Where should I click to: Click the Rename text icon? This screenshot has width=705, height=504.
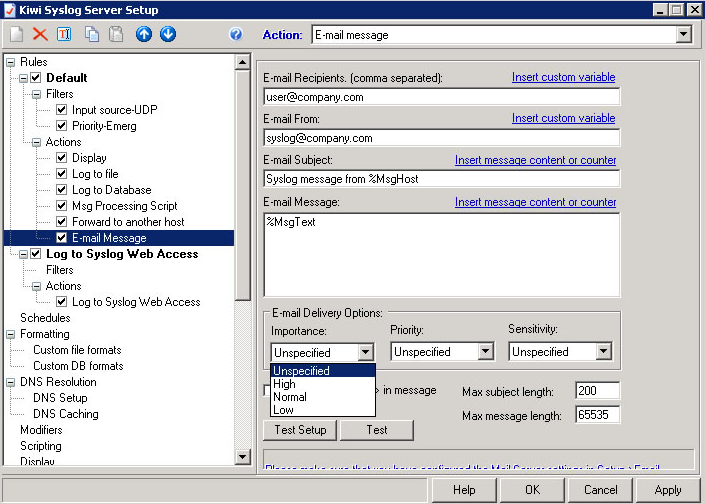point(64,34)
